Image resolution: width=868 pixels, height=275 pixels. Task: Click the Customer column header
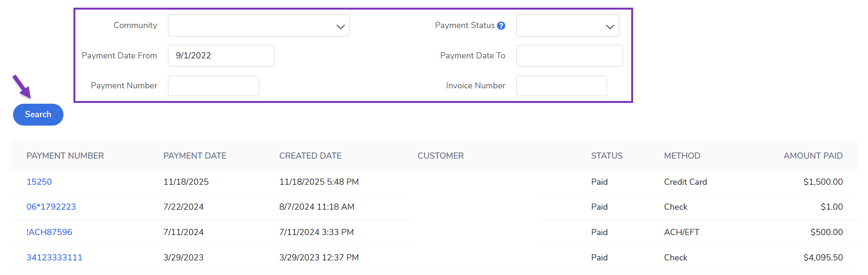tap(441, 156)
